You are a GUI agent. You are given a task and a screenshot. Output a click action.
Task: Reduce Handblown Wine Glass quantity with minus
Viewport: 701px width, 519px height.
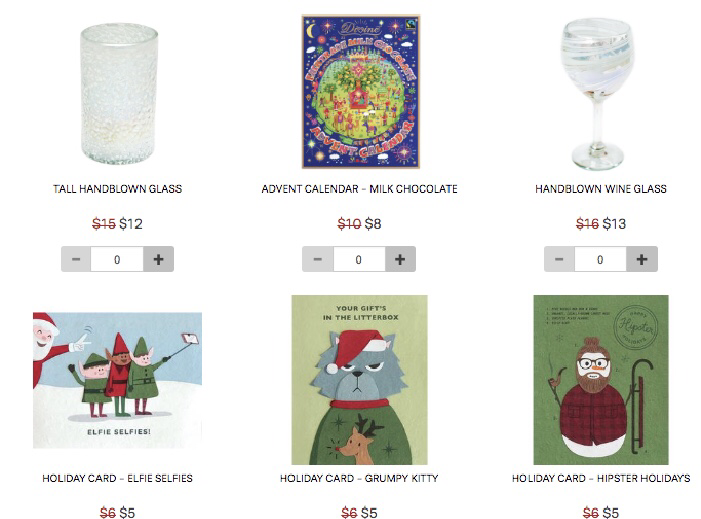559,259
